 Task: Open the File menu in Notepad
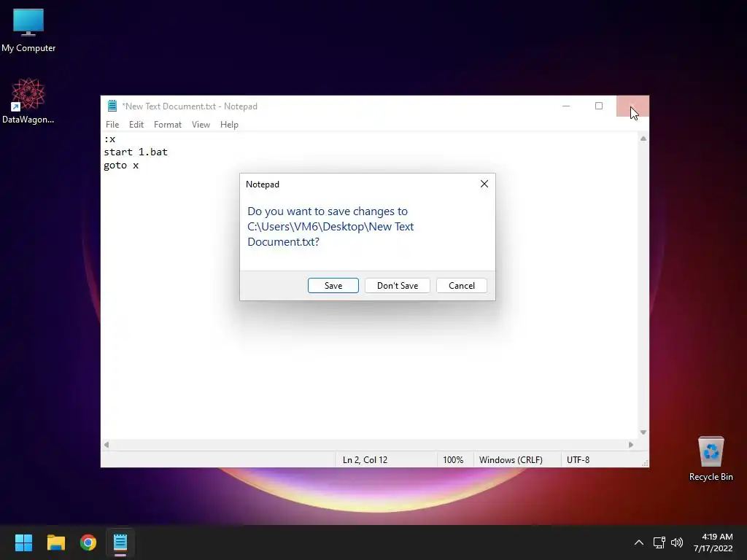112,124
